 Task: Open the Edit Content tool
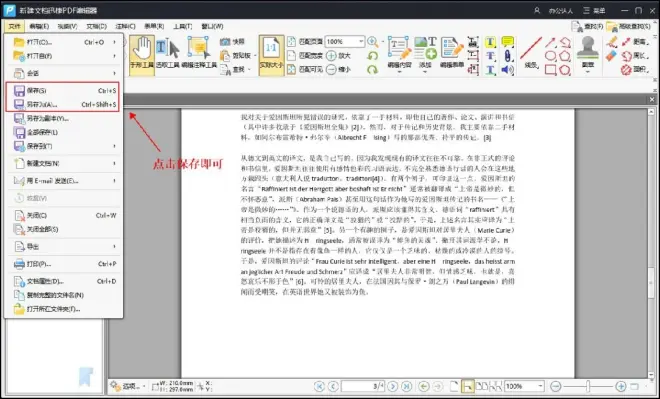(399, 52)
